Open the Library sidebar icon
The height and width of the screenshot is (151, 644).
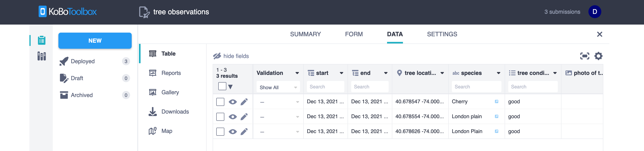pyautogui.click(x=41, y=56)
